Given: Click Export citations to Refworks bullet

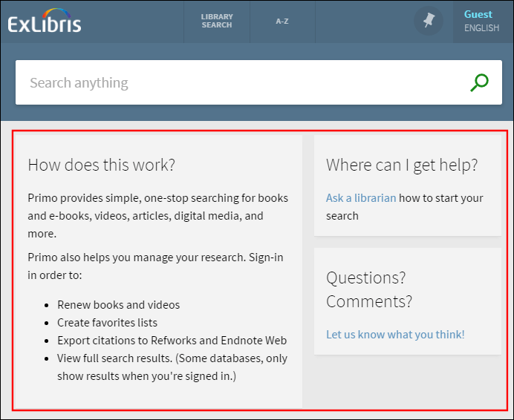Looking at the screenshot, I should (x=172, y=341).
